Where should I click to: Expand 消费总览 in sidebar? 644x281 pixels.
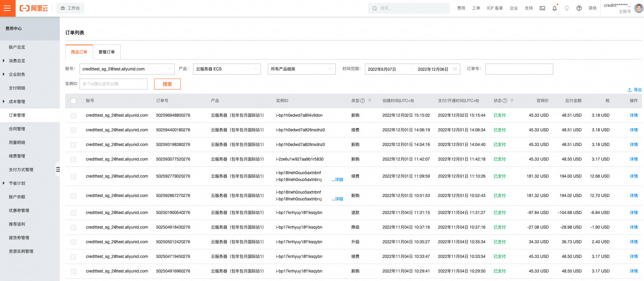tap(4, 61)
